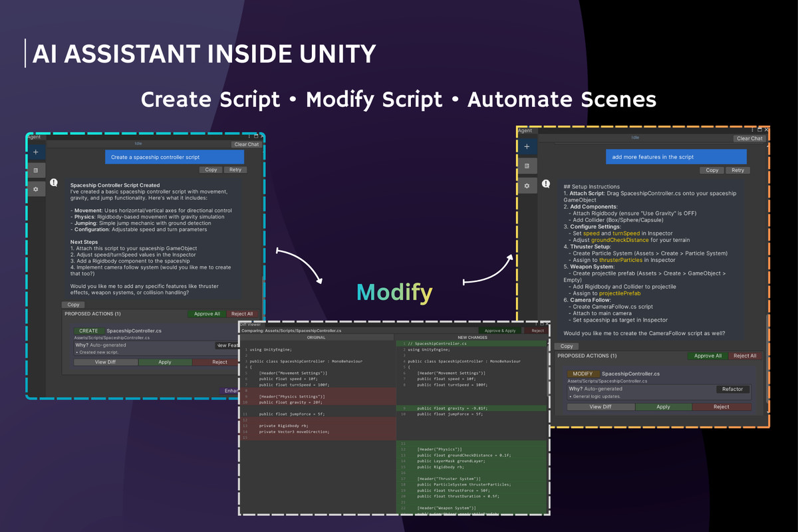Click the NEW CHANGES column header in Diff Viewer
Screen dimensions: 798x532
click(x=472, y=337)
